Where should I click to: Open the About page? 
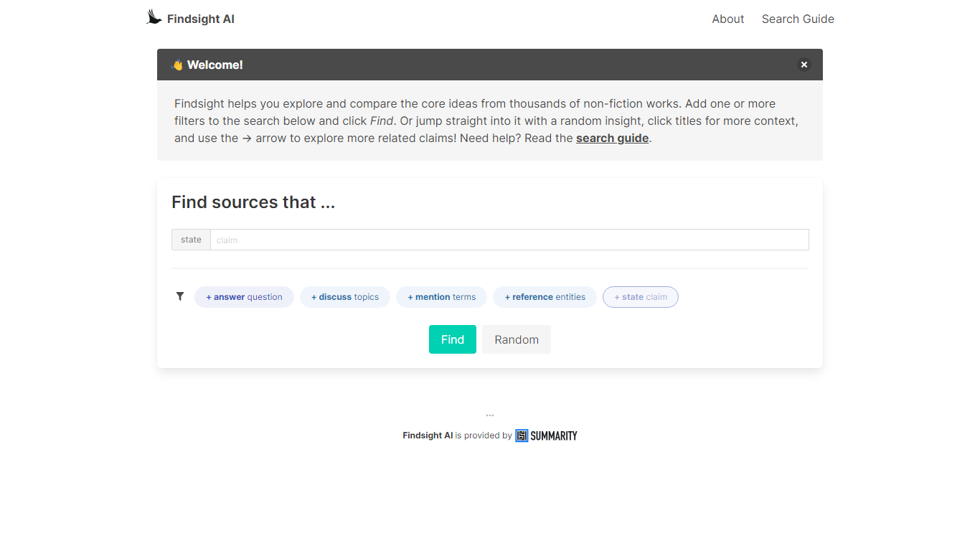click(x=727, y=19)
